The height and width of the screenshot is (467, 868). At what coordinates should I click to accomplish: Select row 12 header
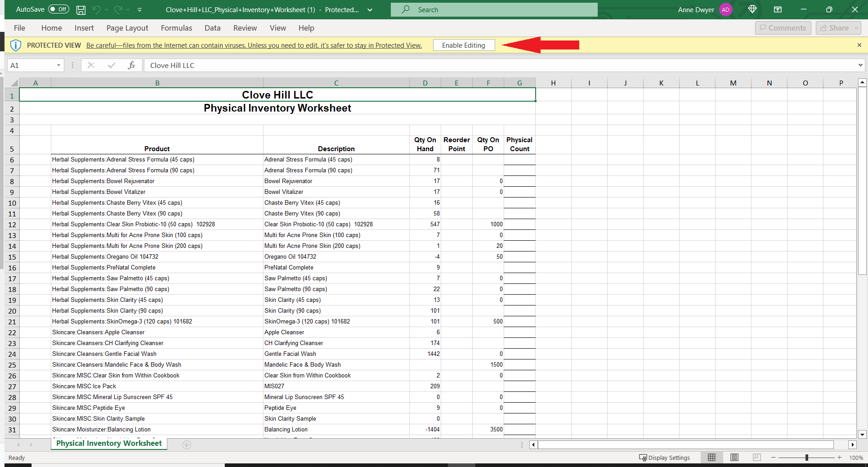coord(12,225)
